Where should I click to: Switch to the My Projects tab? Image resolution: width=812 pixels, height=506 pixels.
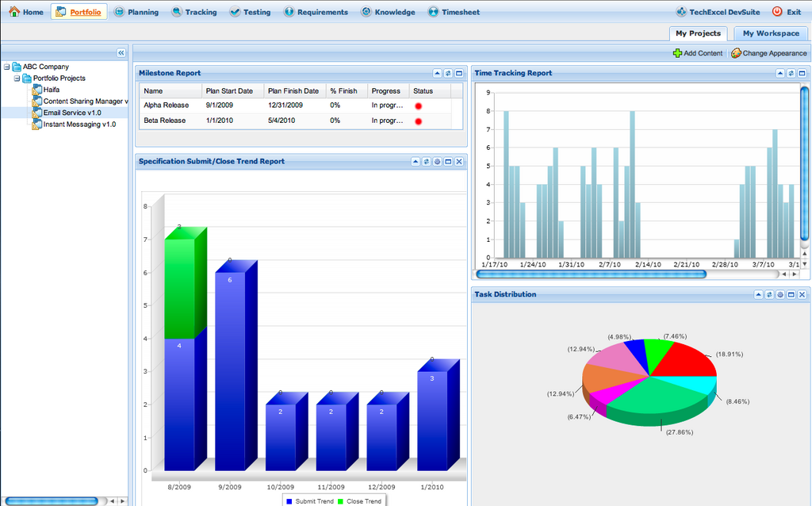pyautogui.click(x=698, y=33)
